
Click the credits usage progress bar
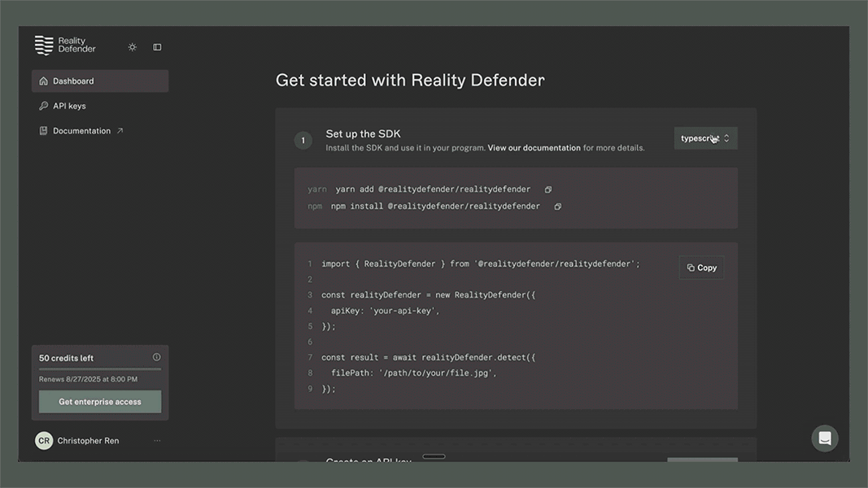tap(99, 369)
